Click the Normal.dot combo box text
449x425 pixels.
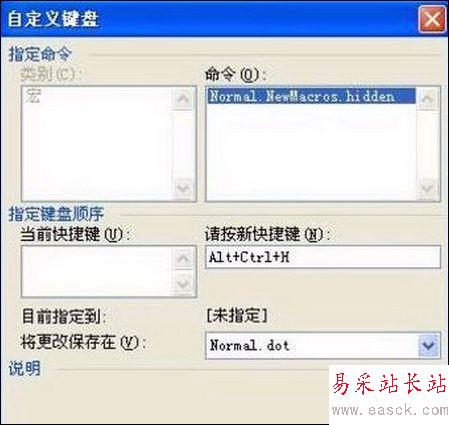tap(249, 345)
